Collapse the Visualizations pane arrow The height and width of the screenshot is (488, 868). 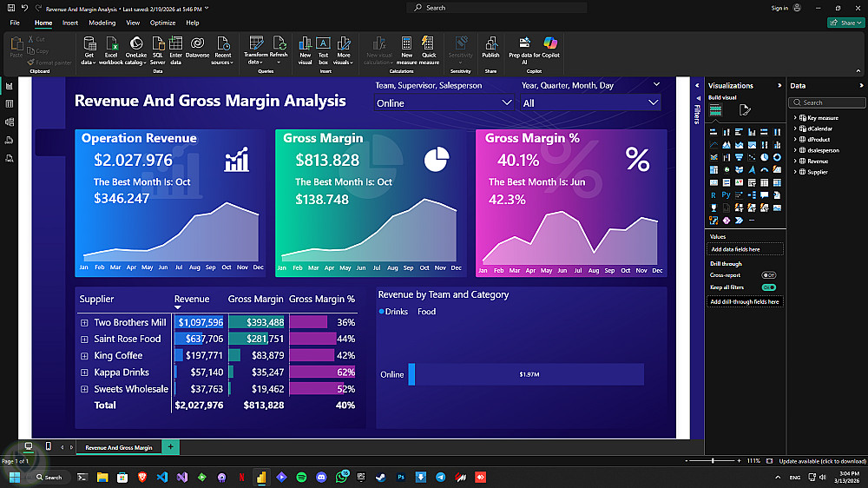point(779,85)
